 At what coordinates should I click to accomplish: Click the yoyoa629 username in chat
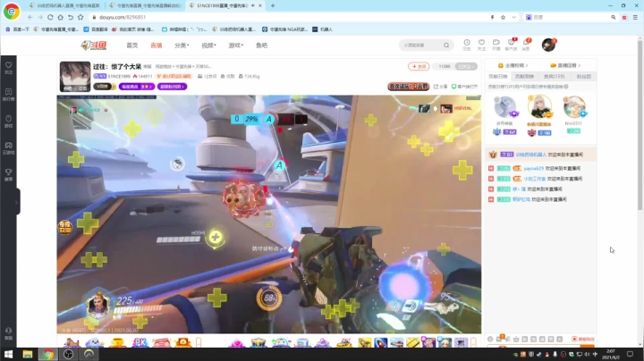click(x=533, y=169)
